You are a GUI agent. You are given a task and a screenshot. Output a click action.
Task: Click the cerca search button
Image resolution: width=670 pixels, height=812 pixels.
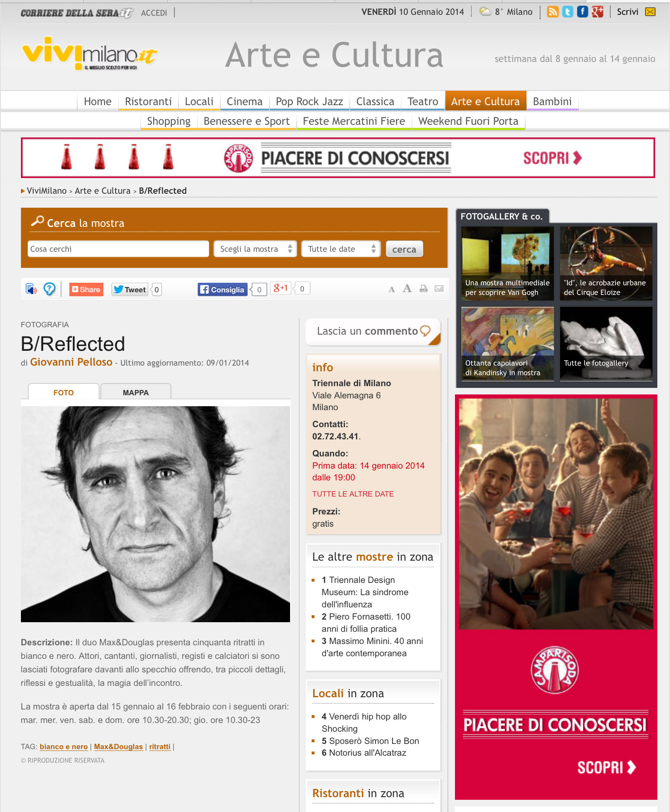[x=404, y=249]
